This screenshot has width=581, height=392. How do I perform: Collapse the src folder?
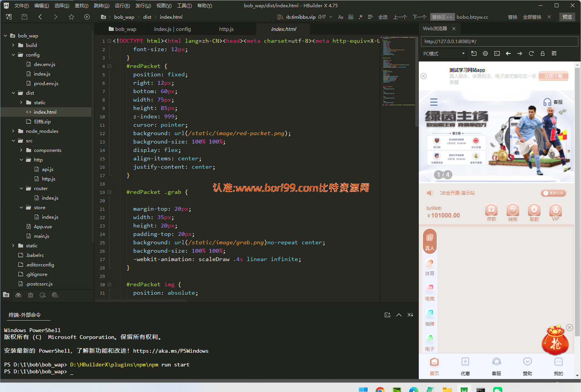pos(13,141)
